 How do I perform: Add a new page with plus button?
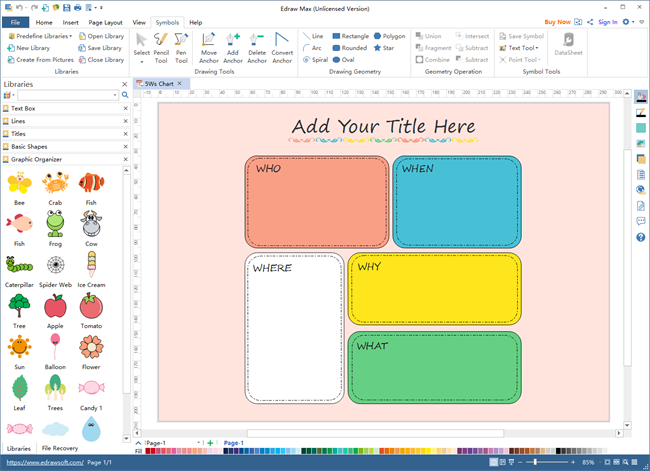click(x=210, y=442)
